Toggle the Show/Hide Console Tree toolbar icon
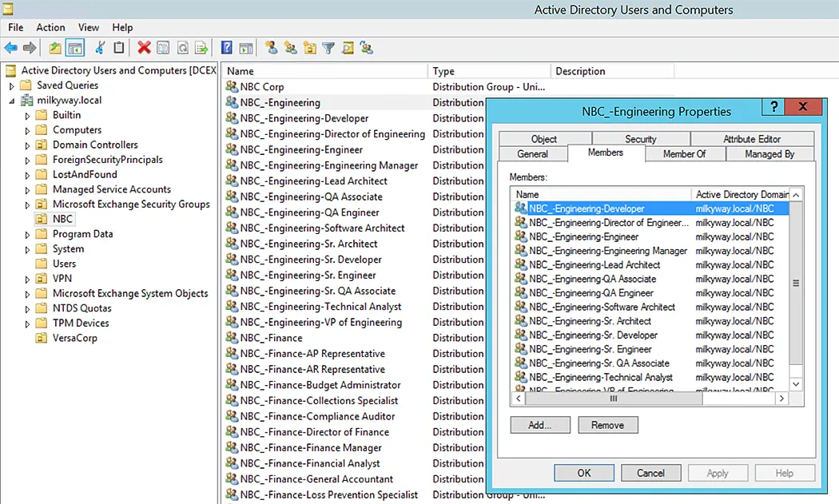This screenshot has width=839, height=504. [x=75, y=48]
